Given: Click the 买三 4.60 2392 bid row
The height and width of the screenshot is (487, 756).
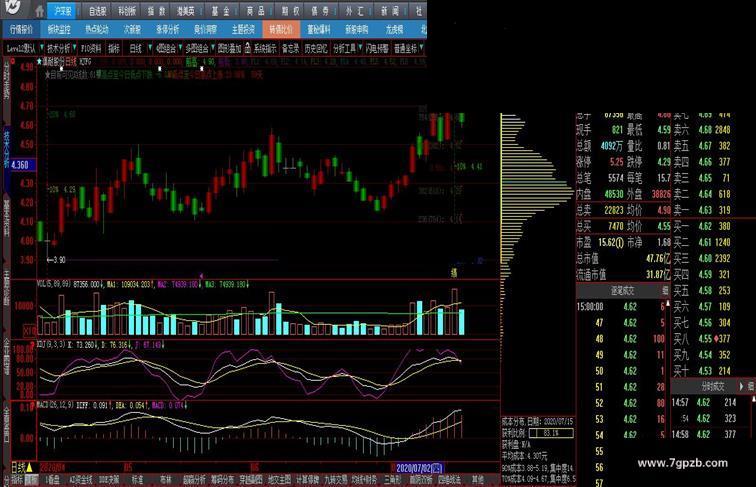Looking at the screenshot, I should click(x=702, y=258).
